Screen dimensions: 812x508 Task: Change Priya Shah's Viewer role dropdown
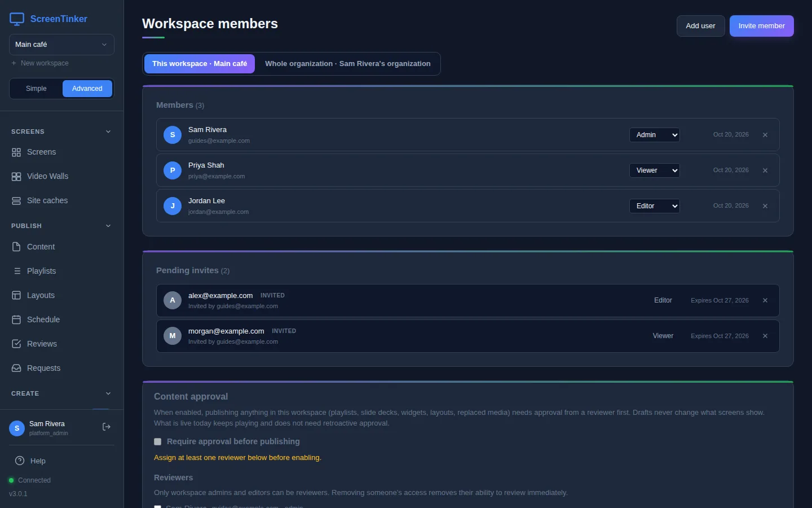(654, 170)
